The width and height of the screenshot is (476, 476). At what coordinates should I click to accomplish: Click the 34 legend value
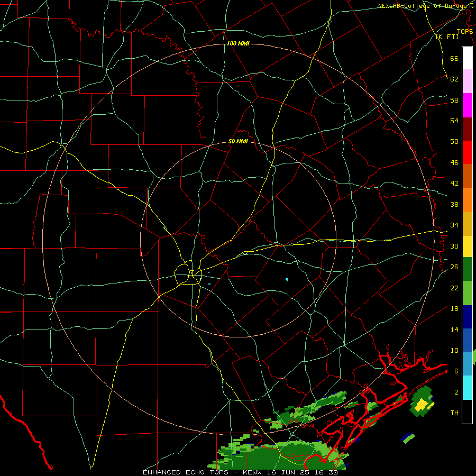454,225
